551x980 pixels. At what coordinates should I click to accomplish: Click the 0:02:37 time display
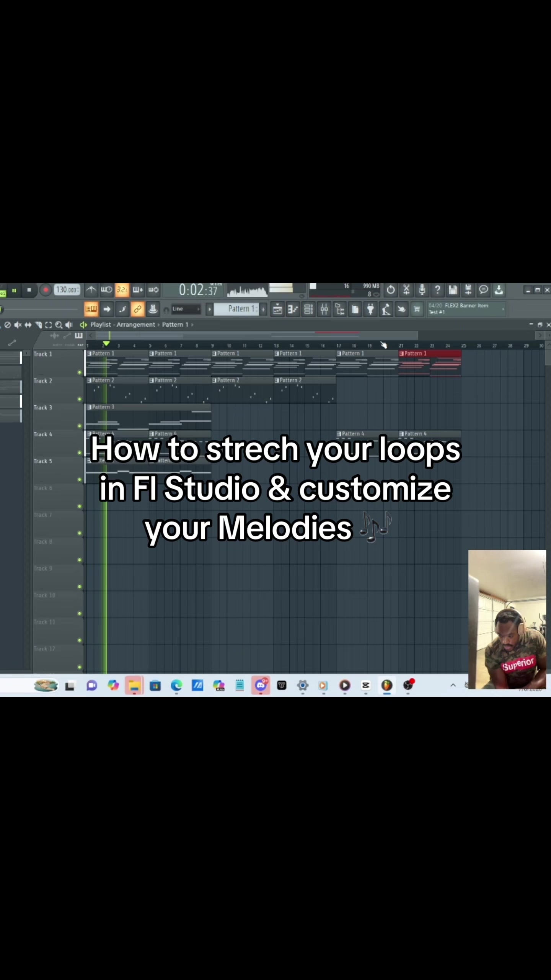pyautogui.click(x=198, y=290)
